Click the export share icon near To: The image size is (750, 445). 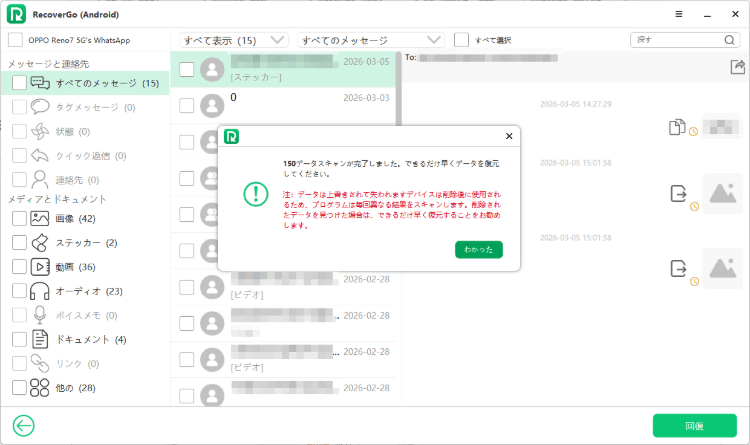tap(738, 67)
